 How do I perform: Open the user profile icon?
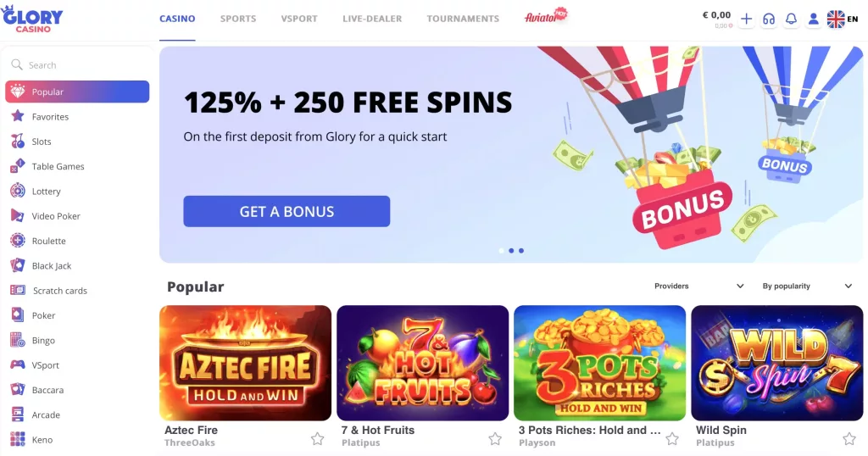pyautogui.click(x=813, y=19)
